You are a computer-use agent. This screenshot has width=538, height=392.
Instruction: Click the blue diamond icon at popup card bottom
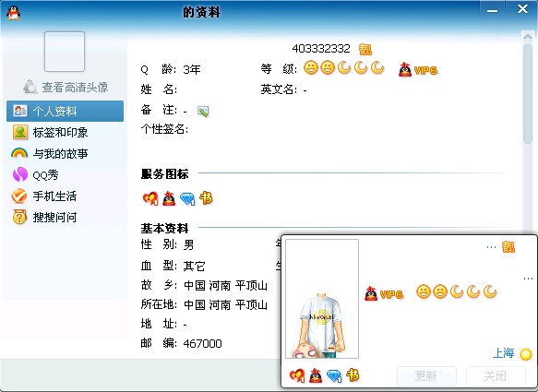(334, 376)
